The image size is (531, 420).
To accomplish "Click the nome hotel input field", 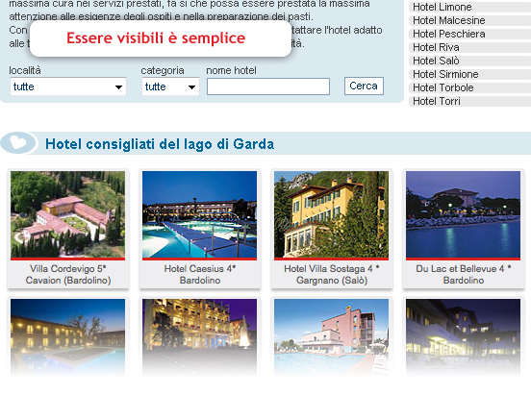I will click(268, 86).
